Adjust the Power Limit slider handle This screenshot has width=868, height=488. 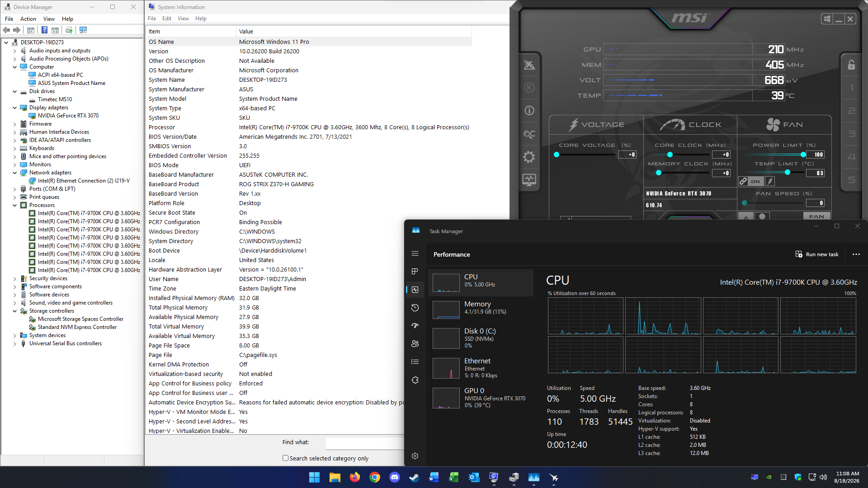tap(803, 155)
